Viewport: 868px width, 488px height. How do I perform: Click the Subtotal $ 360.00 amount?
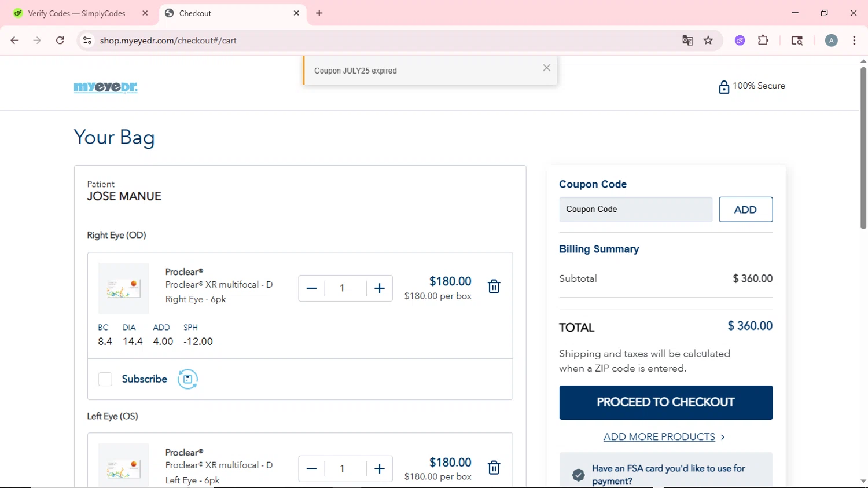(x=752, y=278)
